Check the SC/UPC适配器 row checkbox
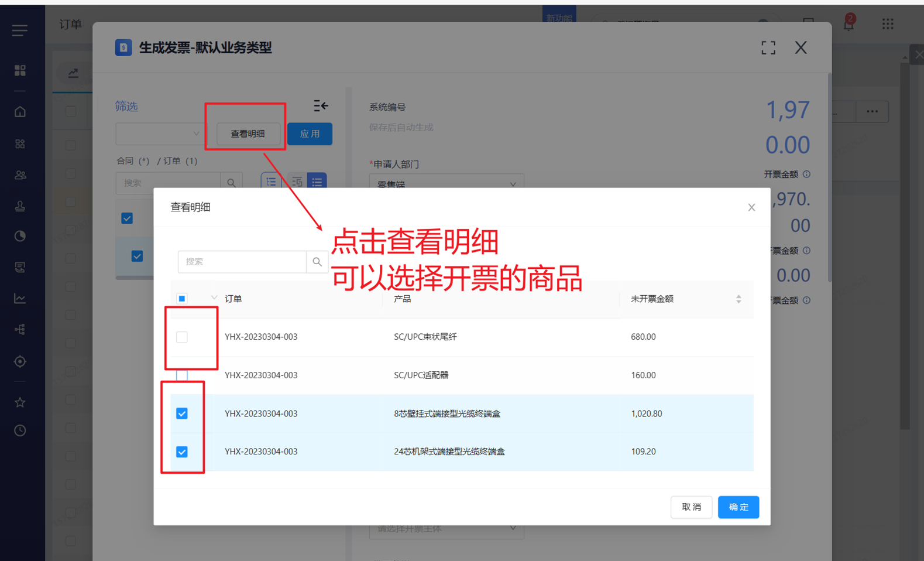Screen dimensions: 924x561 point(182,375)
